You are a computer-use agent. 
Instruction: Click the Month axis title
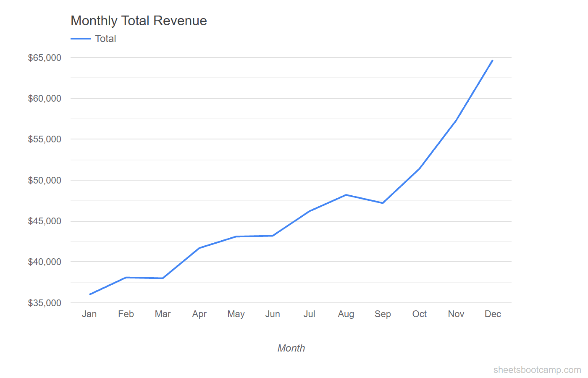(x=291, y=348)
